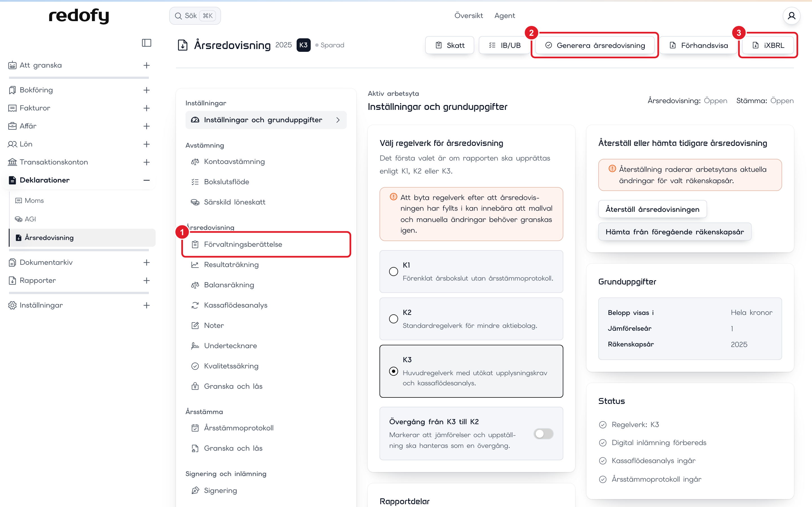Click the Noter edit icon
Viewport: 812px width, 507px height.
(x=195, y=325)
